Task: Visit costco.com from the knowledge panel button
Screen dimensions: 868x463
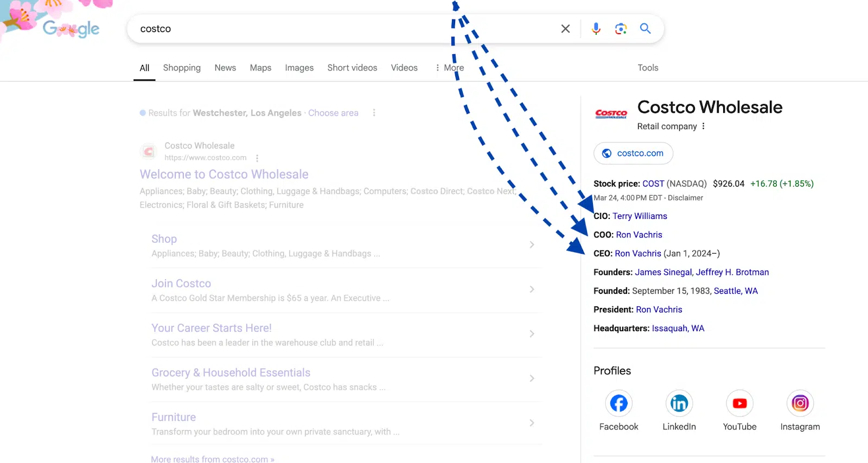Action: 633,153
